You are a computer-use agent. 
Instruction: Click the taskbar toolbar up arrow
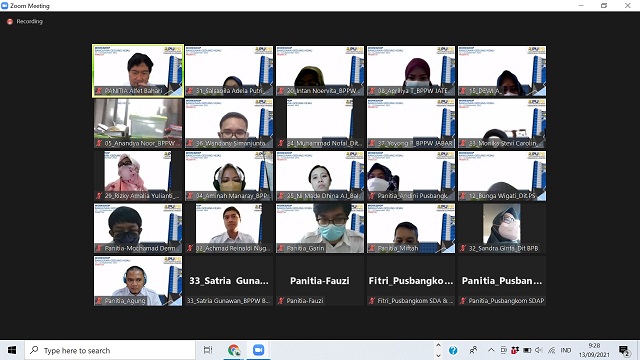438,345
